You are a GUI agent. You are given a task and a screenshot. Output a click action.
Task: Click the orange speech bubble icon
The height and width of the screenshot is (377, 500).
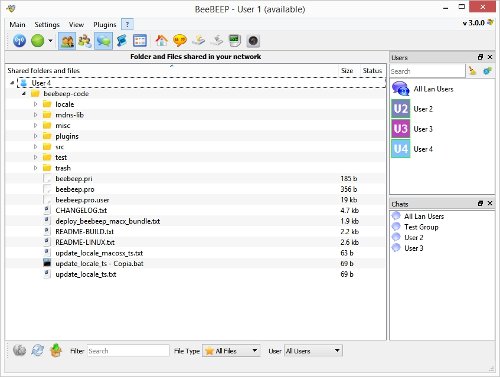click(x=180, y=41)
